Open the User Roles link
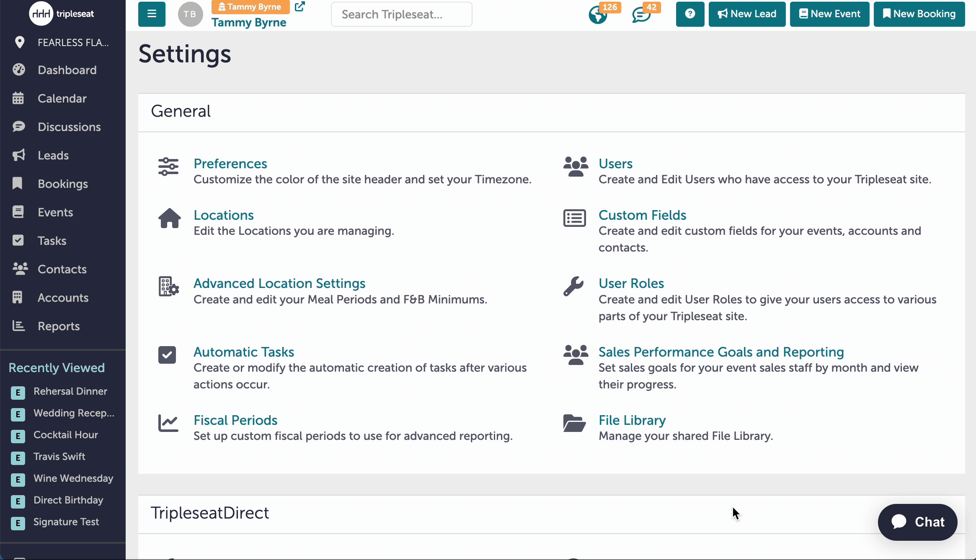 click(631, 283)
